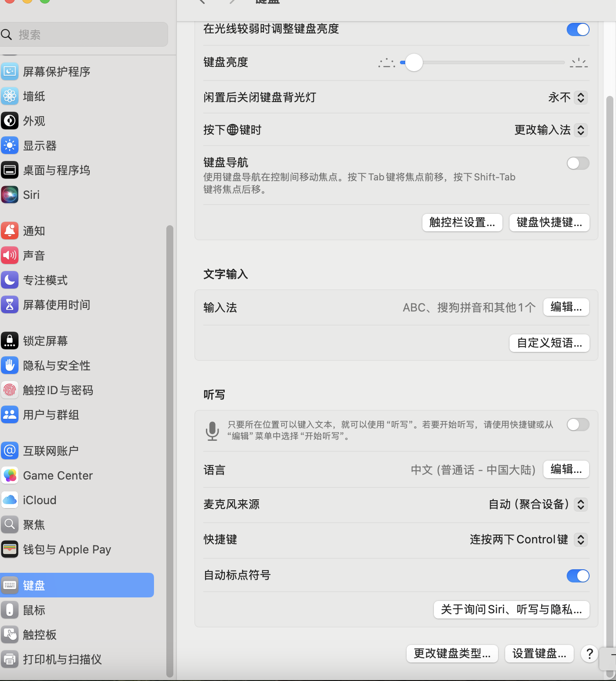Click the 钱包与 Apple Pay icon

[x=10, y=549]
